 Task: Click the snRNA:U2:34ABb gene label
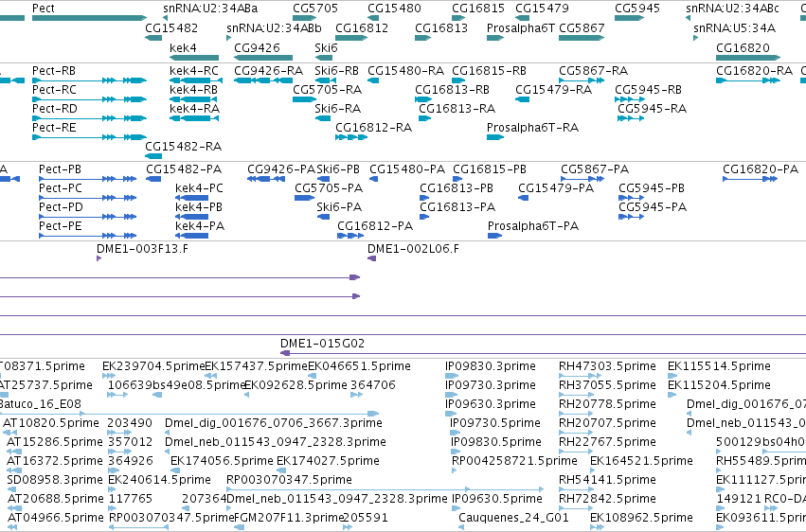(x=274, y=27)
